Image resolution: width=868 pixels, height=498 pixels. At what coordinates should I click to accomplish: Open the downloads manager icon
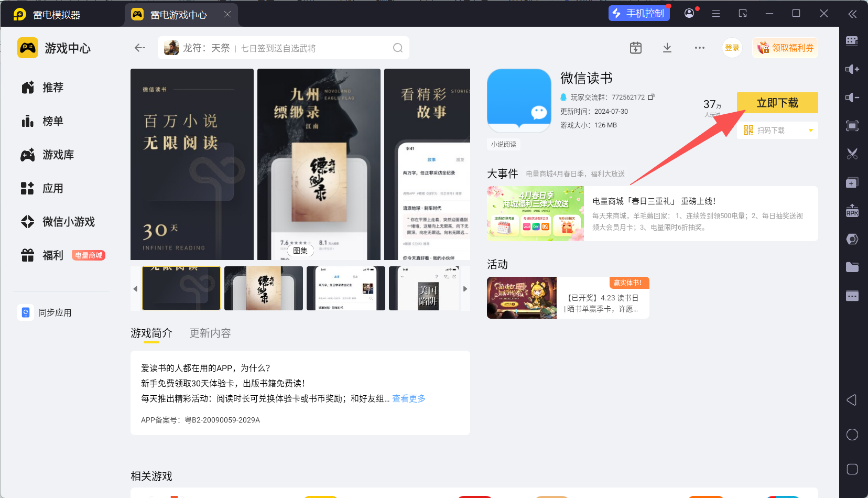(x=667, y=48)
